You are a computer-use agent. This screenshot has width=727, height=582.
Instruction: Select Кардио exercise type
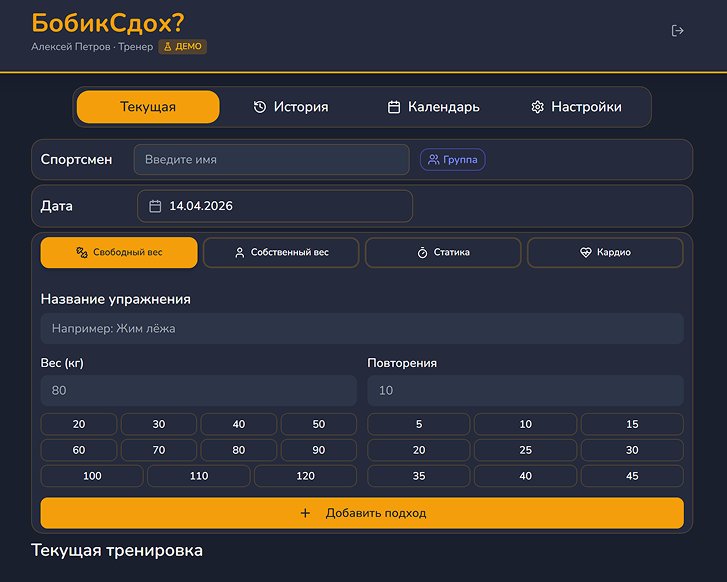point(605,252)
